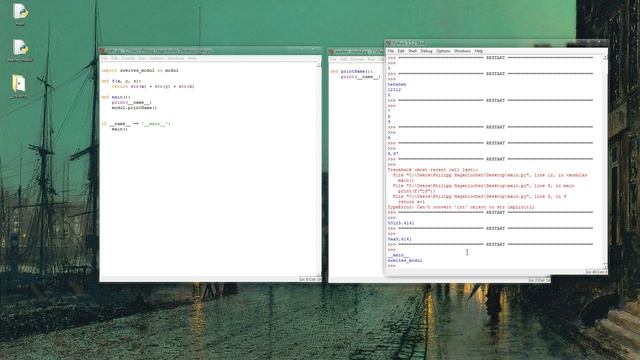Click the Python Shell window title icon
Viewport: 640px width, 360px height.
click(x=389, y=43)
